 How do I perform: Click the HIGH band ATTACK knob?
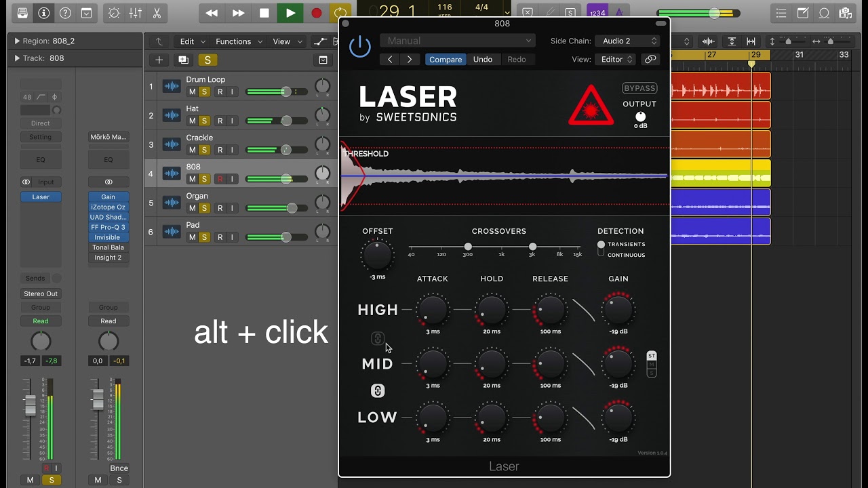432,310
